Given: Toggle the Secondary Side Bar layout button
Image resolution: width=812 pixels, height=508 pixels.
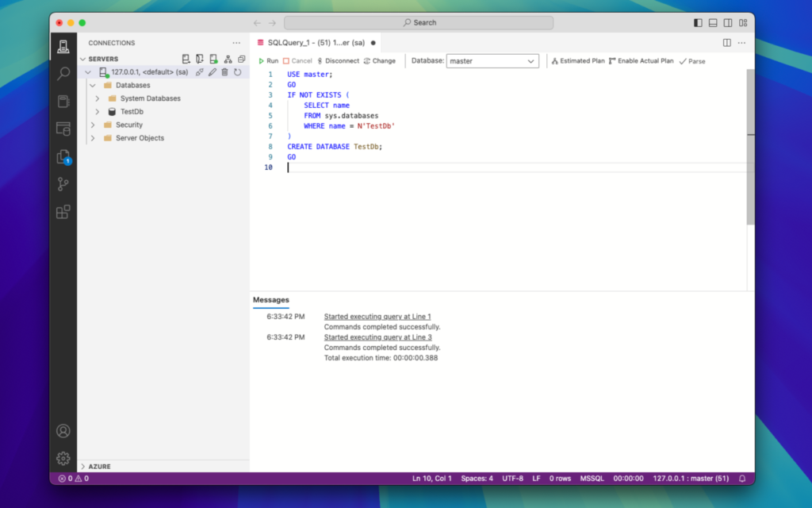Looking at the screenshot, I should point(728,23).
